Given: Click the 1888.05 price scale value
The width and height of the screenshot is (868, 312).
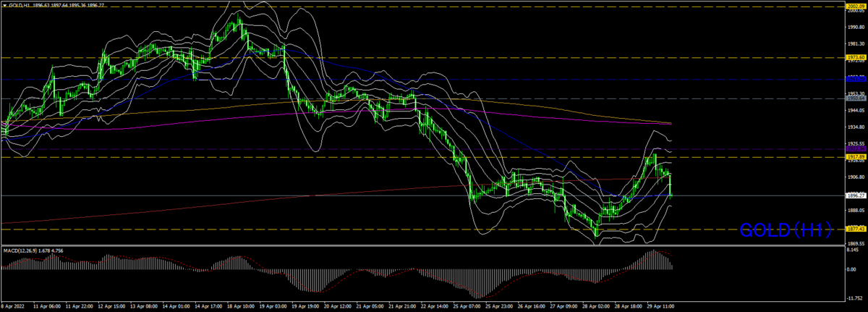Looking at the screenshot, I should [856, 210].
